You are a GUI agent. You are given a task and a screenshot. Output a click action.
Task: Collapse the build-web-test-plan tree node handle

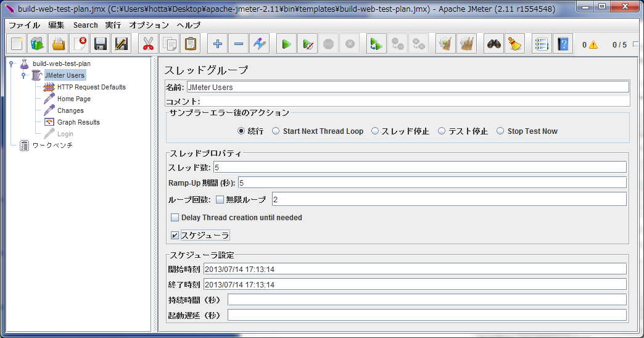pos(12,64)
